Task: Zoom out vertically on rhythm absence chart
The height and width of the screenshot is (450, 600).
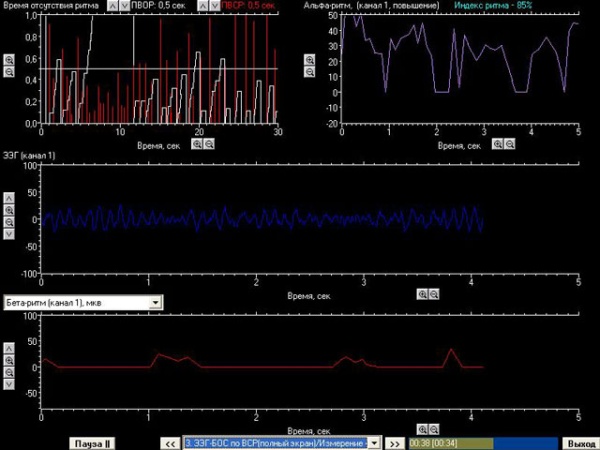Action: (x=10, y=72)
